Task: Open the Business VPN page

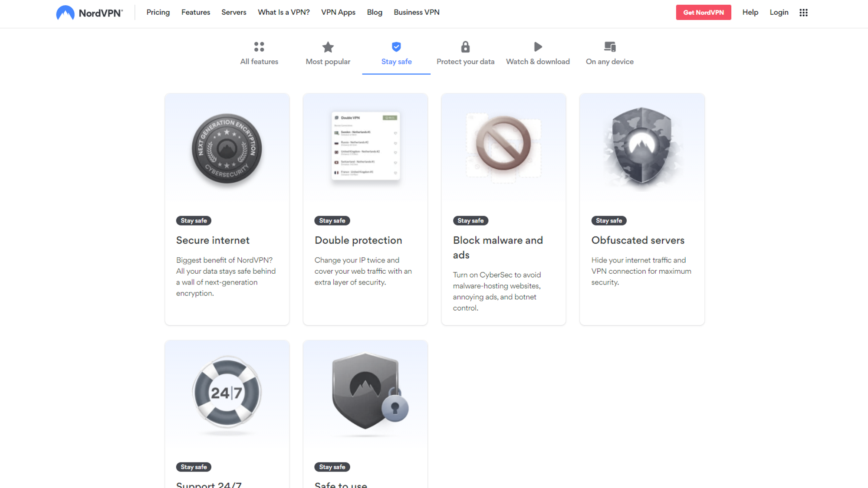Action: 417,12
